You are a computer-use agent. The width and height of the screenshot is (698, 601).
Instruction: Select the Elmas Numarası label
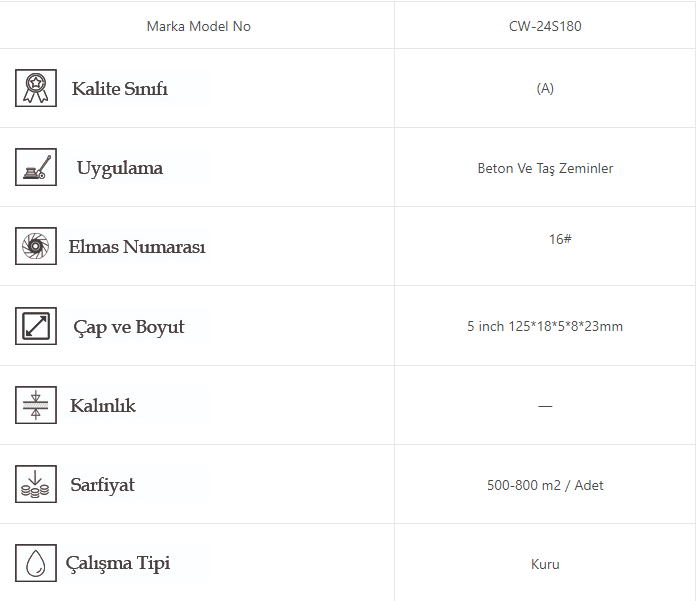point(137,247)
